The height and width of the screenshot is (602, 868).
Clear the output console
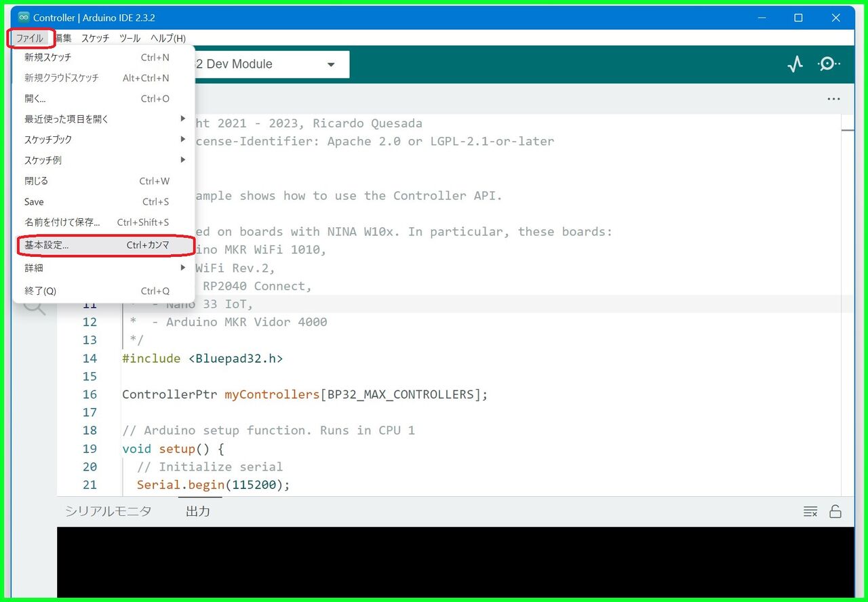810,512
